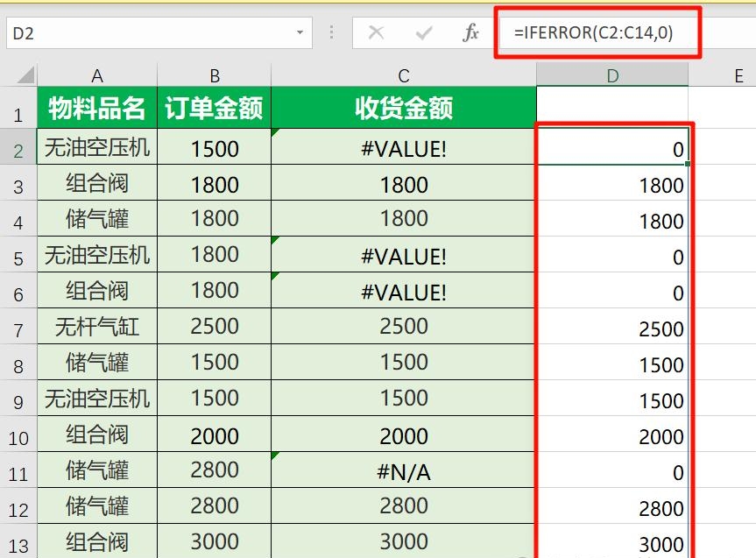The height and width of the screenshot is (558, 756).
Task: Click cell C2 showing #VALUE! error
Action: click(x=404, y=147)
